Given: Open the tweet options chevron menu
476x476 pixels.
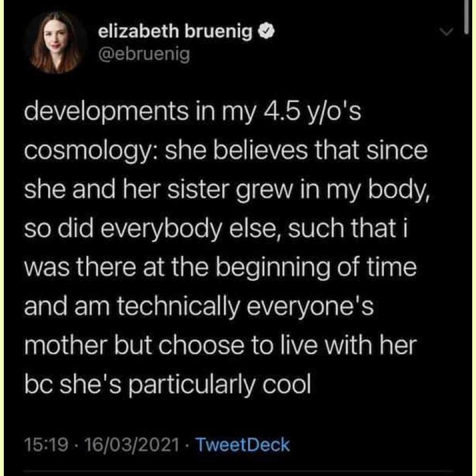Looking at the screenshot, I should 446,32.
